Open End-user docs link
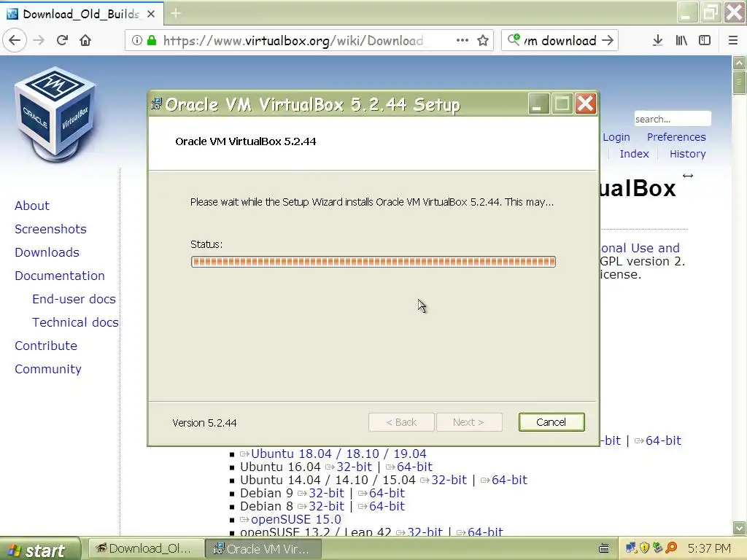 [74, 299]
